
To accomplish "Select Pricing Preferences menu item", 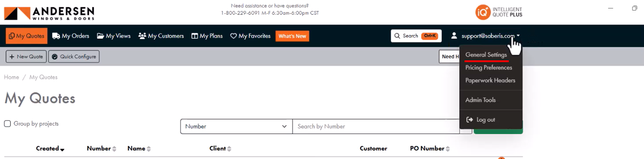I will [488, 68].
